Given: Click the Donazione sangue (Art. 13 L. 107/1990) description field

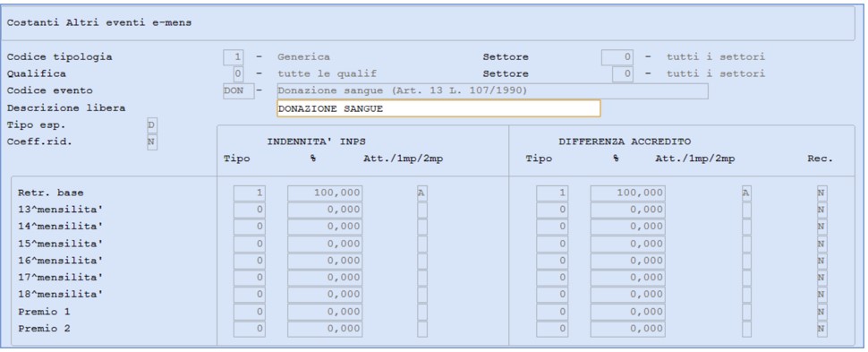Looking at the screenshot, I should point(492,90).
